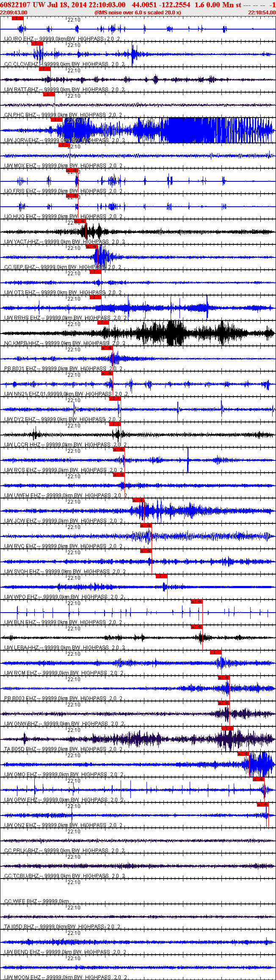Click the red pick marker on the UW.GMO trace
276x980 pixels.
(x=243, y=754)
